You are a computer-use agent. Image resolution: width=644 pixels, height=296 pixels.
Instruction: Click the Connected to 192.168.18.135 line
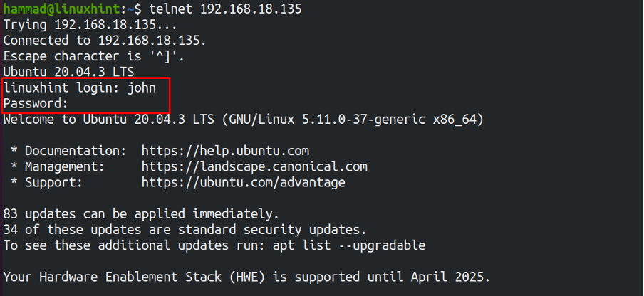(x=105, y=41)
